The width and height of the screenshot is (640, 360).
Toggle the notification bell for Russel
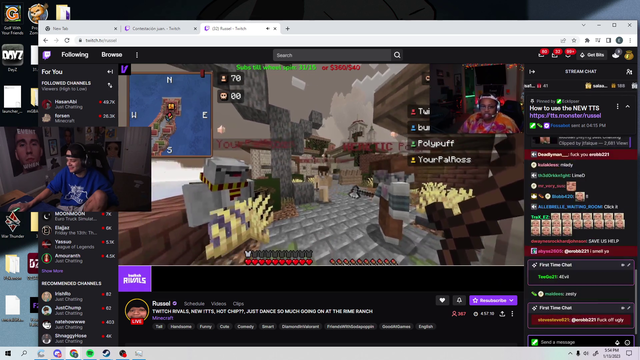tap(459, 300)
